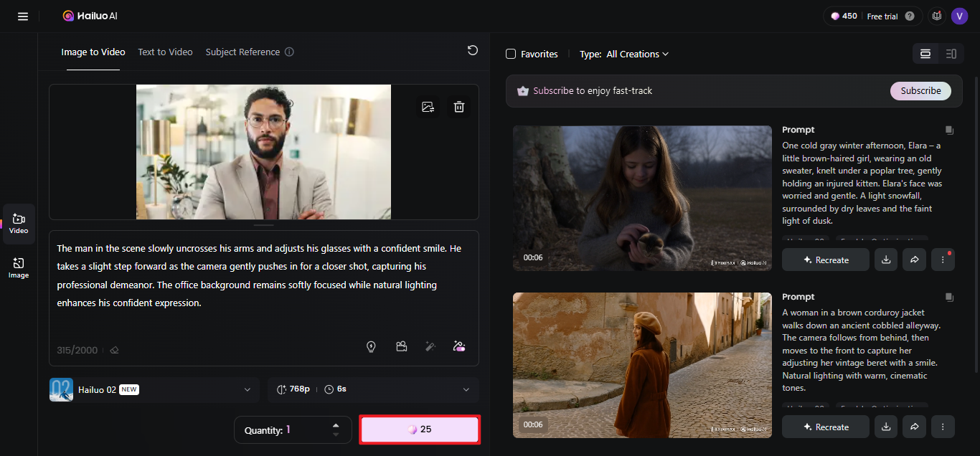Viewport: 980px width, 456px height.
Task: Click the Free trial label
Action: 882,16
